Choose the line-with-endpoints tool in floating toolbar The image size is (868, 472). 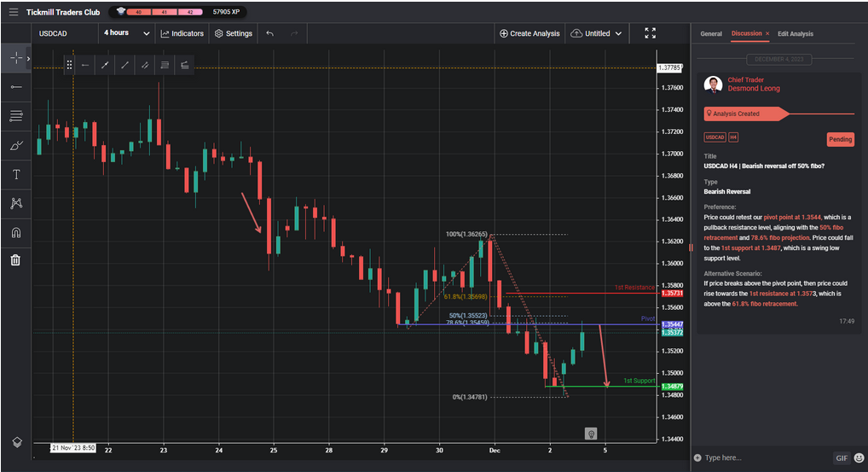tap(105, 65)
